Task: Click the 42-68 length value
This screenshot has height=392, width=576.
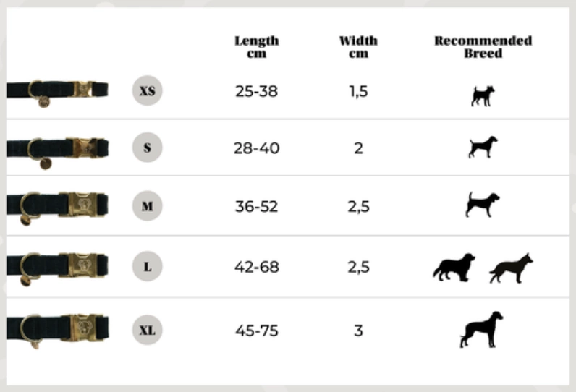Action: [x=256, y=267]
